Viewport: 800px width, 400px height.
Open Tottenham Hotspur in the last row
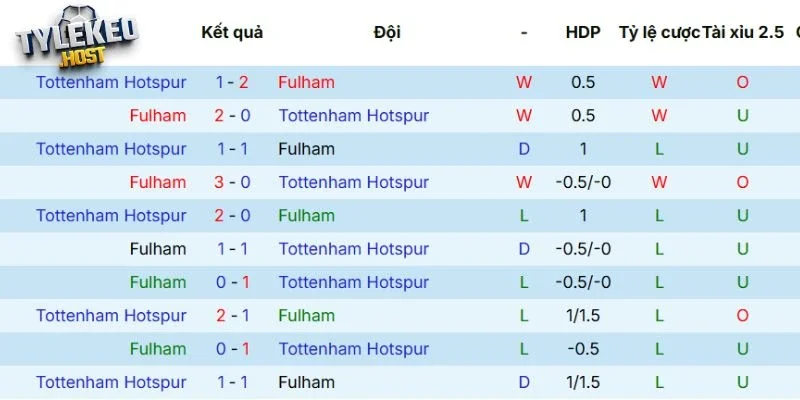(x=111, y=382)
